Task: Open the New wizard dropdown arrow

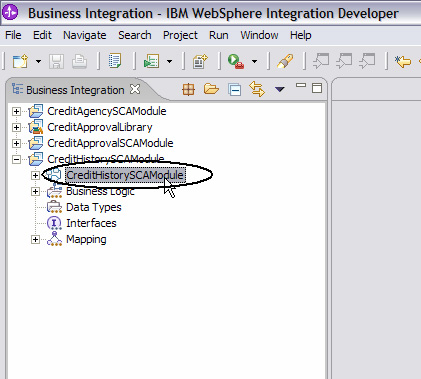Action: click(x=38, y=61)
